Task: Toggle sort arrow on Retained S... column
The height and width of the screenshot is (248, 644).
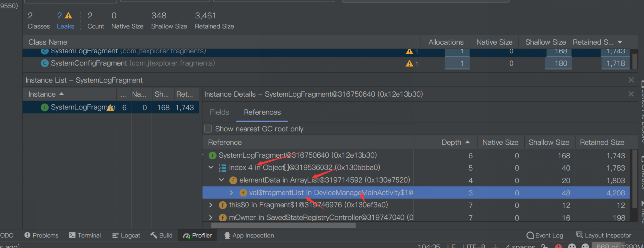Action: click(x=620, y=42)
